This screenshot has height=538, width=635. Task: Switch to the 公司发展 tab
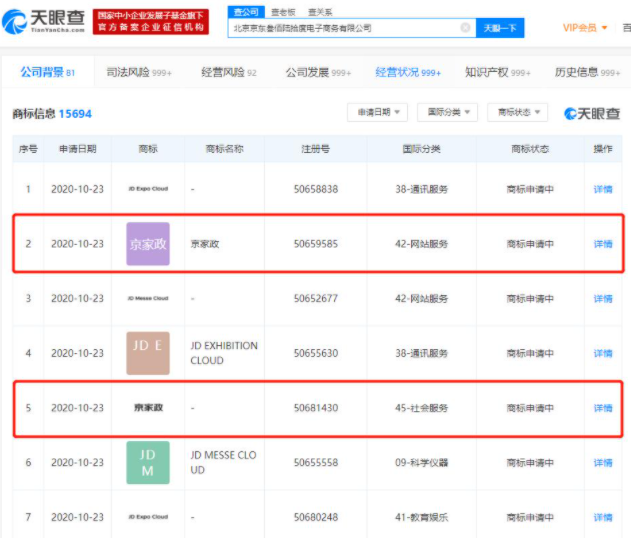click(x=318, y=73)
